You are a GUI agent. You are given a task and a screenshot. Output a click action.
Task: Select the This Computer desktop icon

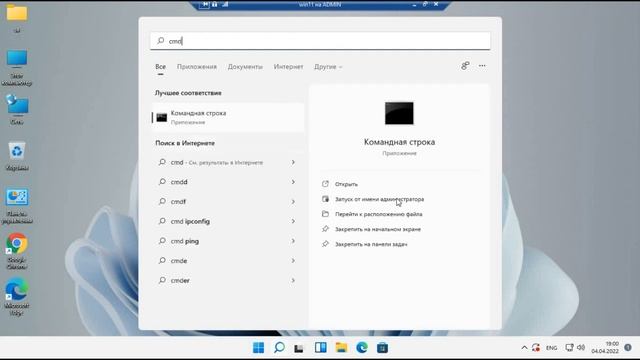[x=17, y=68]
